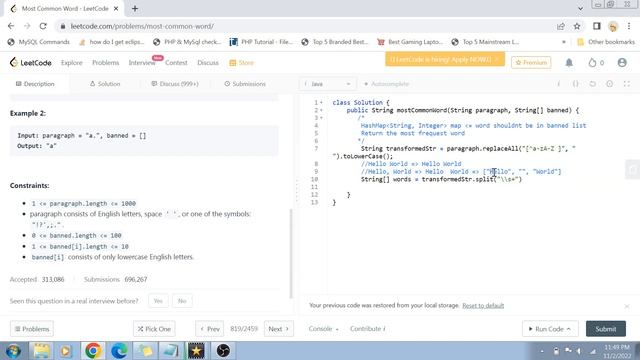The height and width of the screenshot is (360, 640).
Task: Open the Contribute link
Action: click(x=367, y=329)
